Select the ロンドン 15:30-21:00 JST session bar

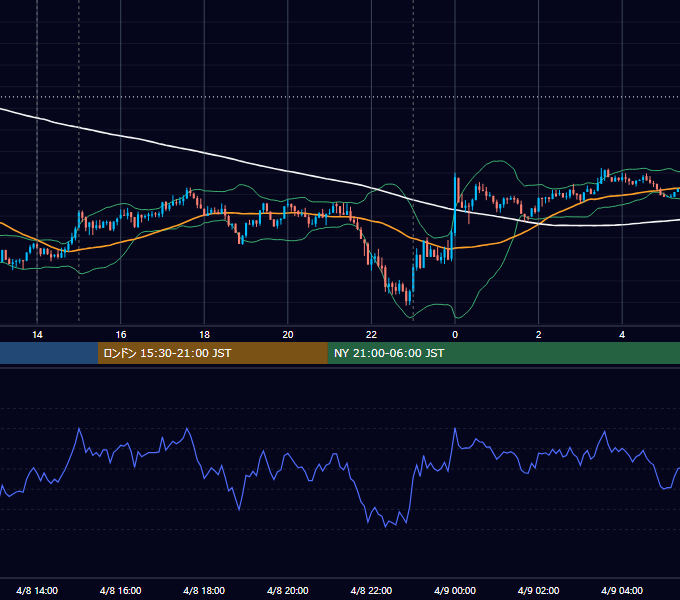pos(212,353)
